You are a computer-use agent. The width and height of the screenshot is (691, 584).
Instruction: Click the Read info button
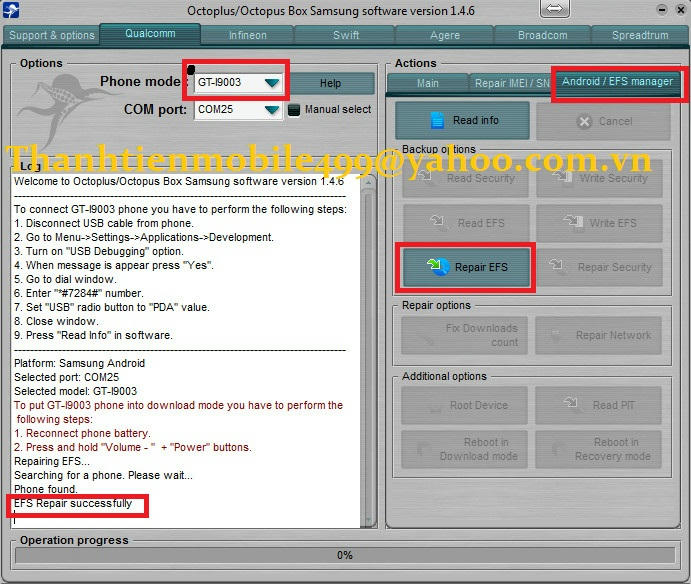pos(462,120)
